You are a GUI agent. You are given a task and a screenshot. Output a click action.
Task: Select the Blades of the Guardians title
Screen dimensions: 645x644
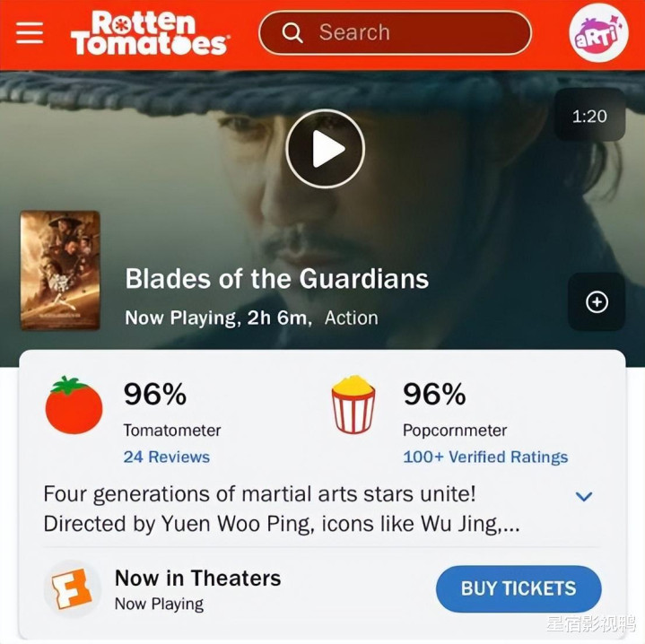tap(276, 279)
